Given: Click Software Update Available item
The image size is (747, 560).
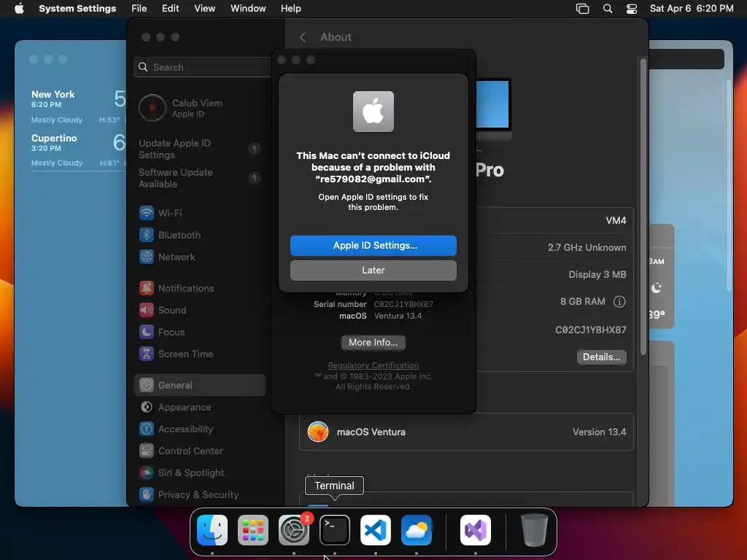Looking at the screenshot, I should coord(199,178).
